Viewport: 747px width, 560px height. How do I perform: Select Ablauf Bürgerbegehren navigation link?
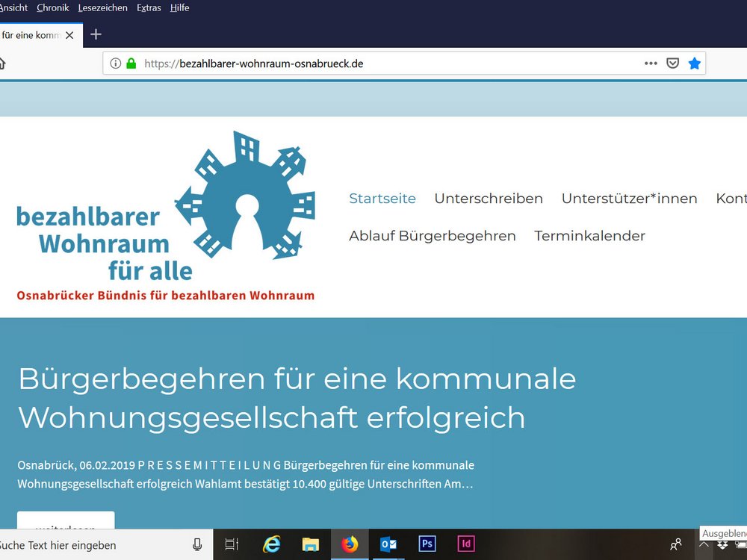(432, 236)
